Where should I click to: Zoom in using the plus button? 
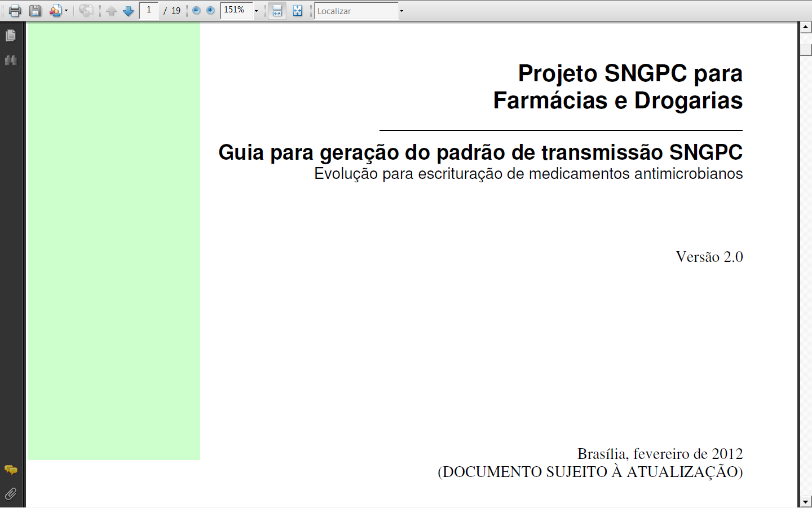pos(210,11)
